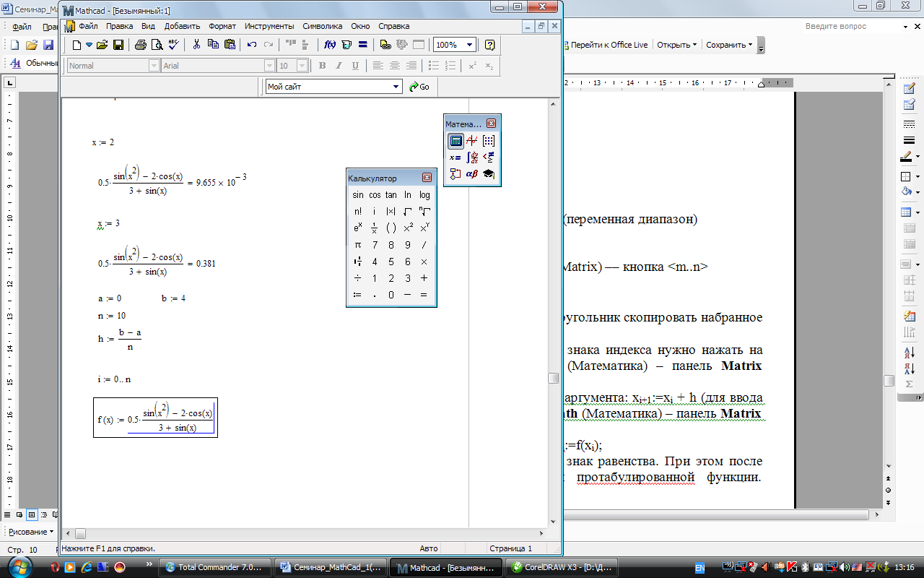Toggle superscript x² formatting
Screen dimensions: 924x578
point(473,66)
